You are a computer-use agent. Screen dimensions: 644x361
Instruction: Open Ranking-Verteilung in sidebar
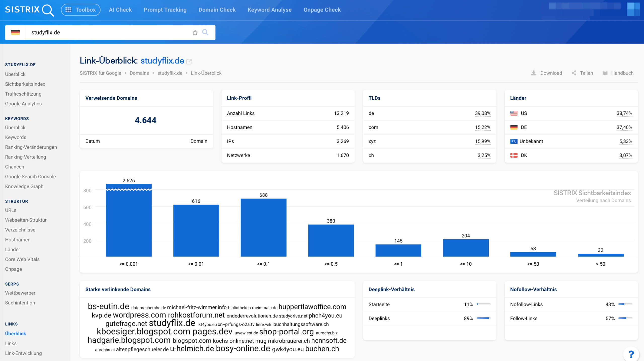point(25,157)
